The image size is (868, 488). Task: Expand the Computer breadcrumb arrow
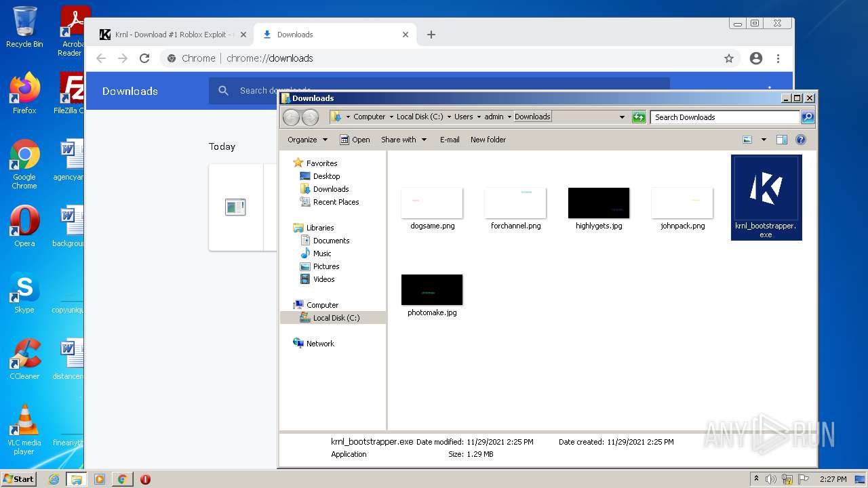(391, 117)
